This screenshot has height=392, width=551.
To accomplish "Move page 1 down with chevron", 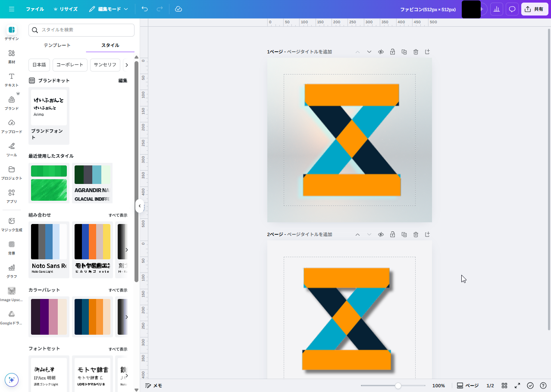I will 369,52.
